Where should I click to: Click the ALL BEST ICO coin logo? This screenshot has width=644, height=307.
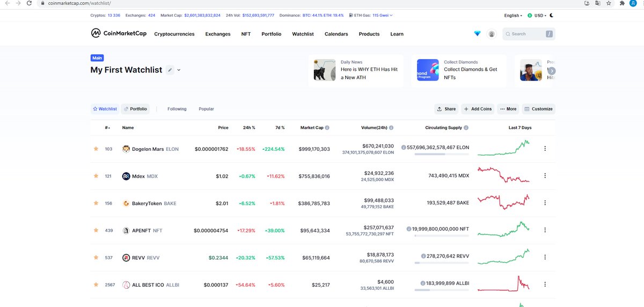click(126, 285)
